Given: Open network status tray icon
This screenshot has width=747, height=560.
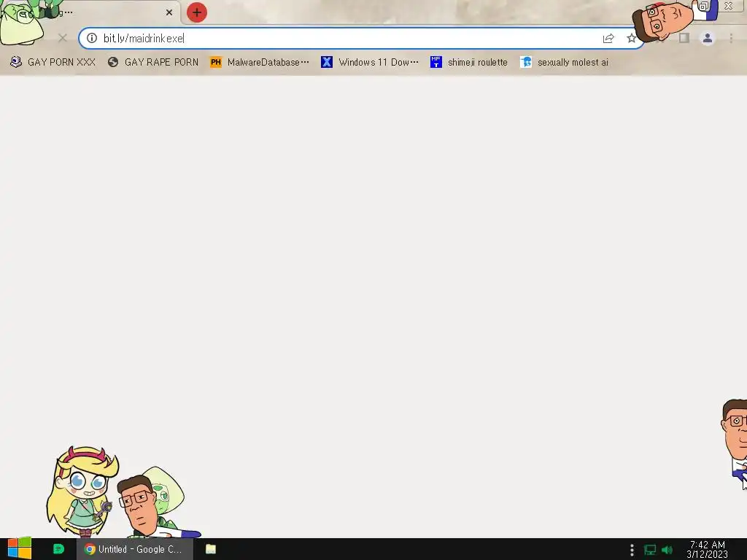Looking at the screenshot, I should coord(650,550).
